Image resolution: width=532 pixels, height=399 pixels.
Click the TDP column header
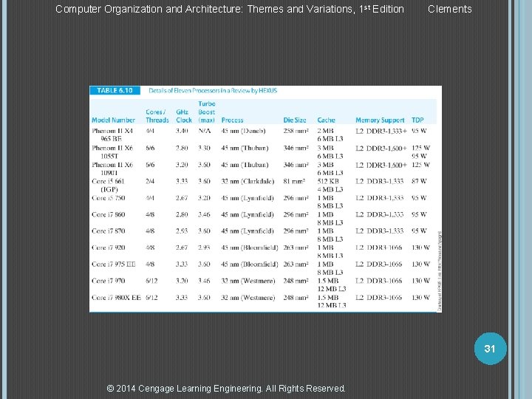pos(417,120)
